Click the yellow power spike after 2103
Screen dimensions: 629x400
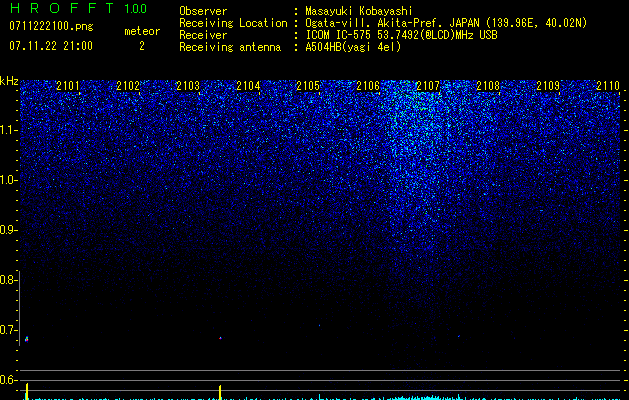(x=220, y=392)
